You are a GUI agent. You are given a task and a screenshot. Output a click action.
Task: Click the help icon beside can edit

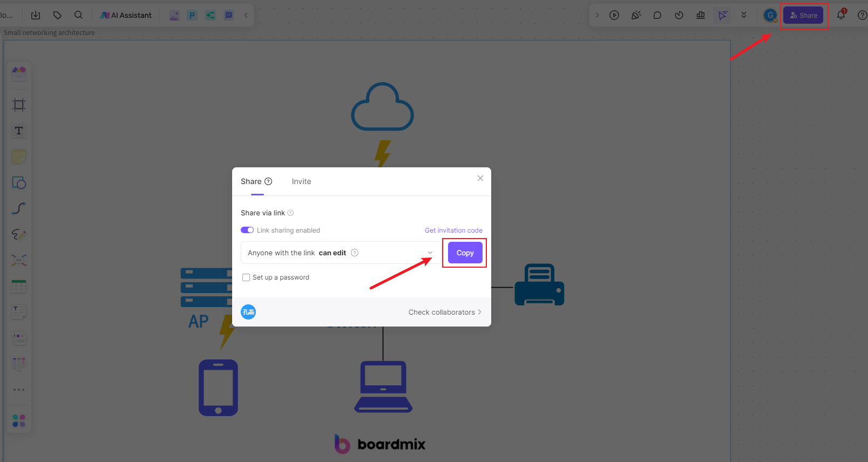coord(355,253)
